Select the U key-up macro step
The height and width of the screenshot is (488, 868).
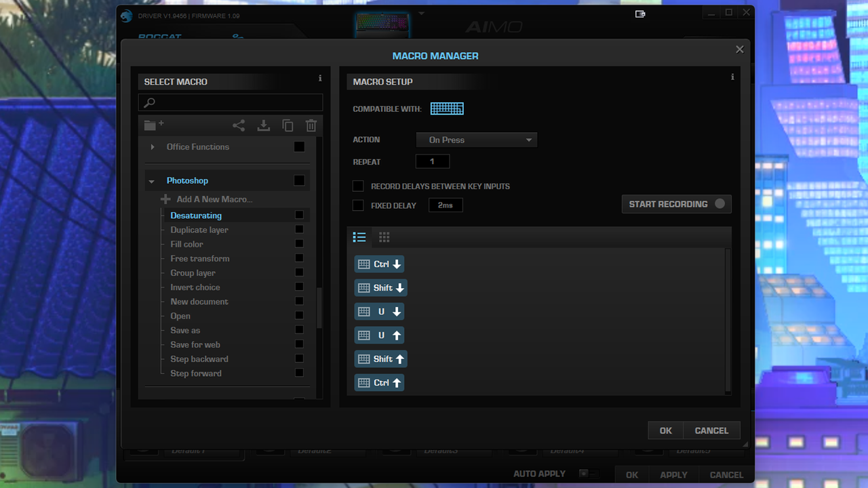[x=379, y=335]
